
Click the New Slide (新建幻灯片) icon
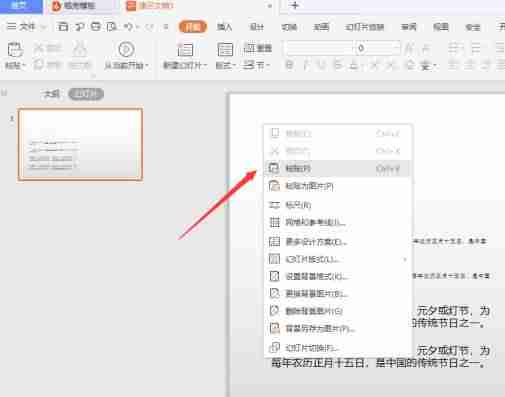coord(185,50)
